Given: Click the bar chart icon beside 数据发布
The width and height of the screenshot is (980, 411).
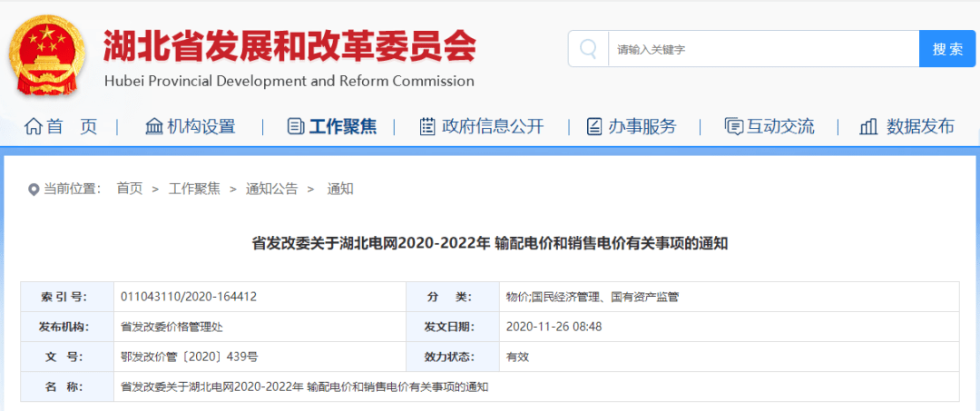Looking at the screenshot, I should pos(868,127).
